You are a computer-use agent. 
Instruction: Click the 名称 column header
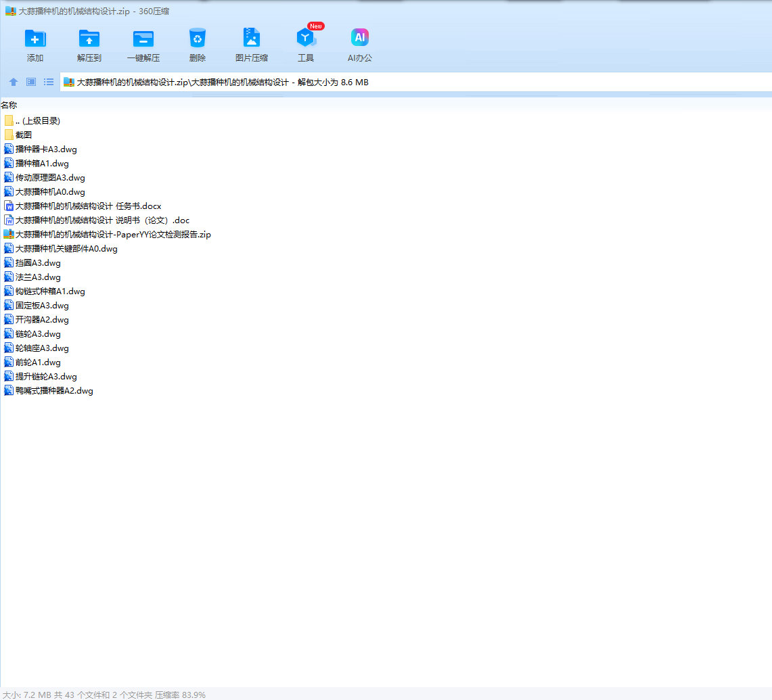(9, 105)
